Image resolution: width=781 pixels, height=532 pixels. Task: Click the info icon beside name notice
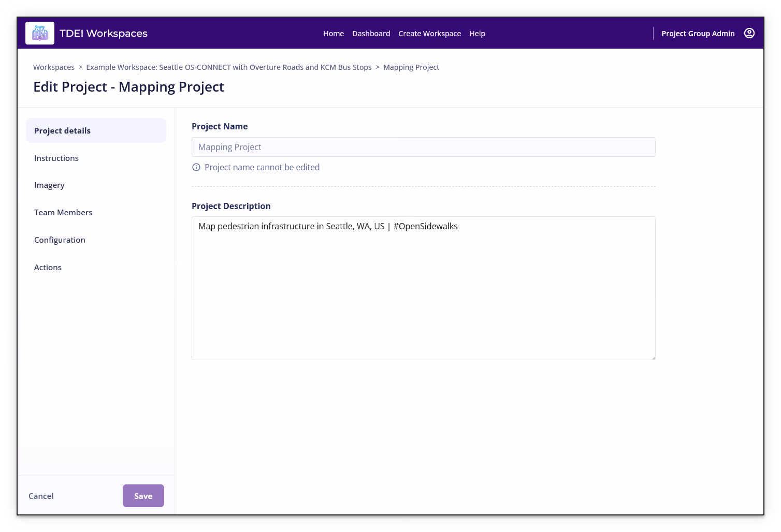point(196,167)
